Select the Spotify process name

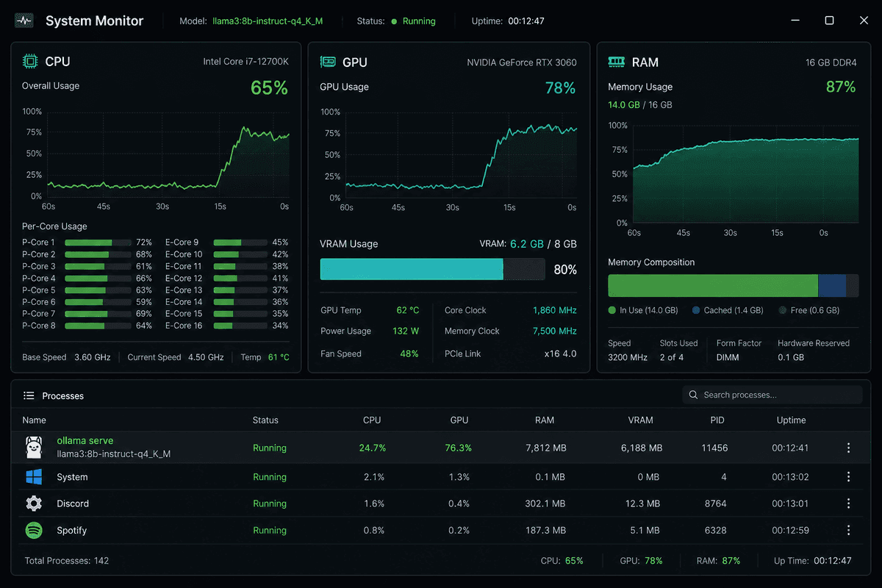click(72, 530)
